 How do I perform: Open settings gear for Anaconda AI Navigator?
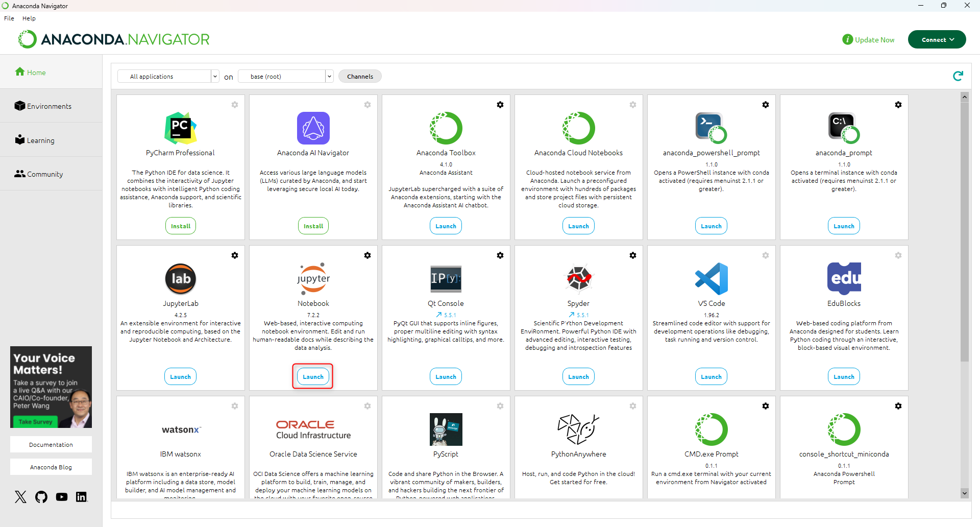pyautogui.click(x=367, y=105)
